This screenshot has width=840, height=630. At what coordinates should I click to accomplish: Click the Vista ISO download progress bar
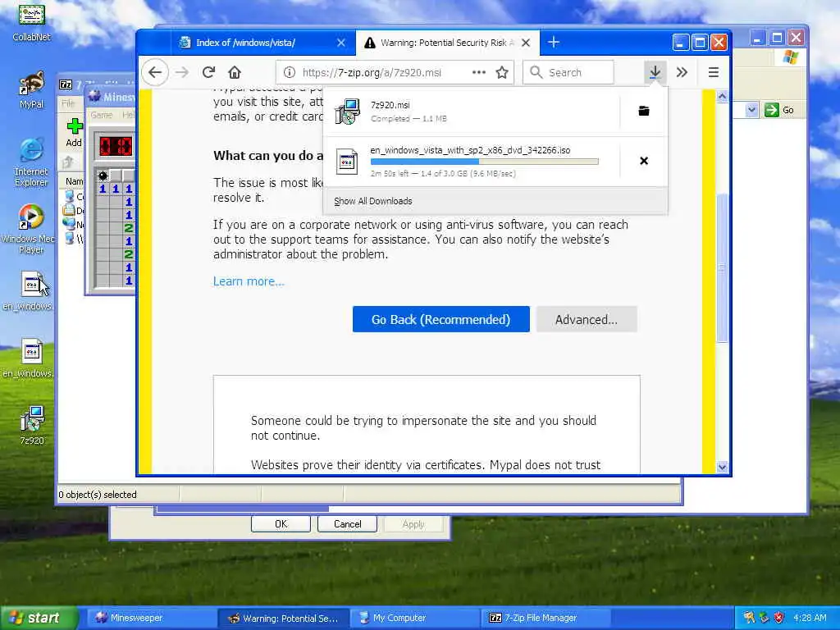point(484,162)
